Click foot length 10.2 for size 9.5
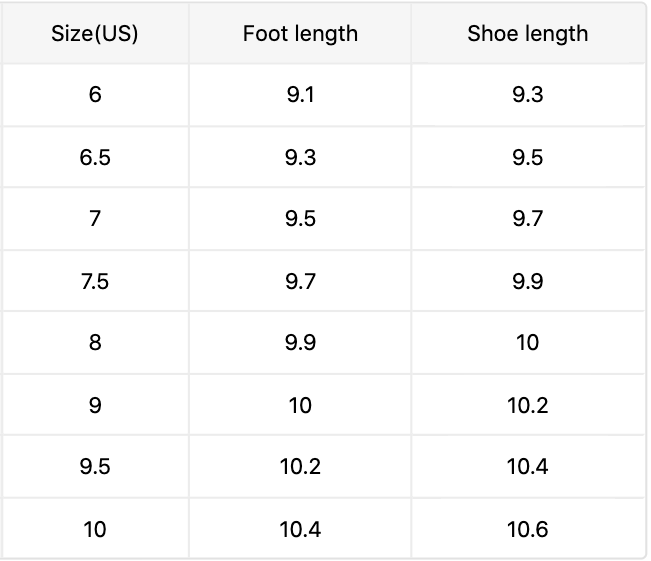Viewport: 651px width, 561px height. click(300, 467)
